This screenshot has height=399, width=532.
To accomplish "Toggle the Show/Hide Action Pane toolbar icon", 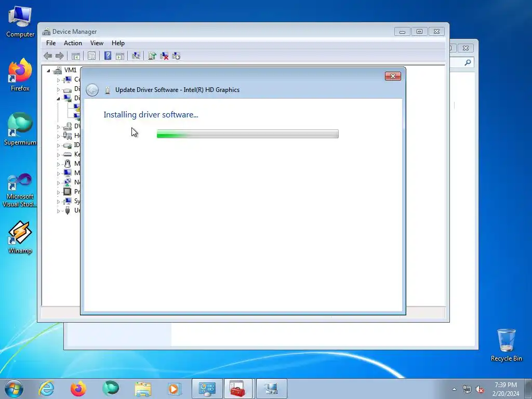I will click(x=120, y=56).
